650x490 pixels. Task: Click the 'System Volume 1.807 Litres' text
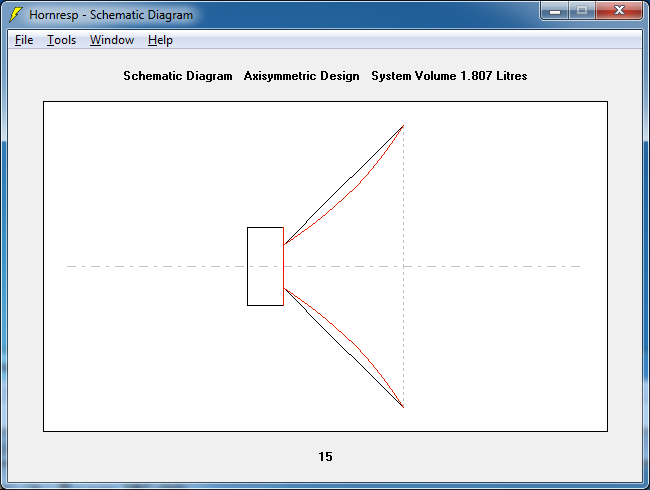449,76
